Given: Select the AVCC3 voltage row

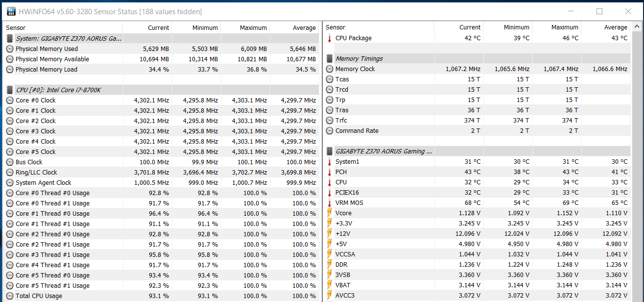Looking at the screenshot, I should pyautogui.click(x=477, y=296).
